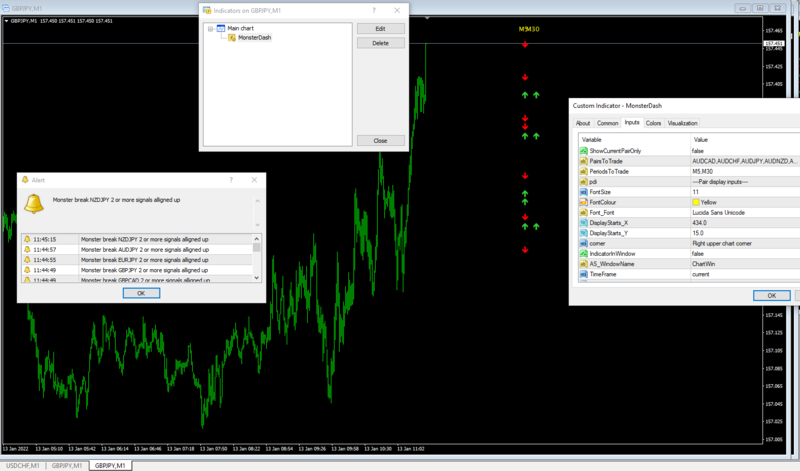
Task: Select the 11:45:15 NZDJPY alert row
Action: click(x=137, y=239)
